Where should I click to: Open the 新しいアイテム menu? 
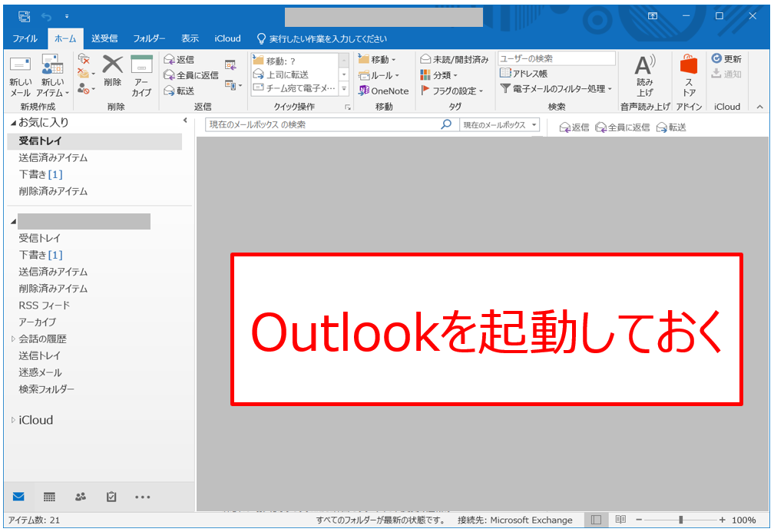[52, 75]
